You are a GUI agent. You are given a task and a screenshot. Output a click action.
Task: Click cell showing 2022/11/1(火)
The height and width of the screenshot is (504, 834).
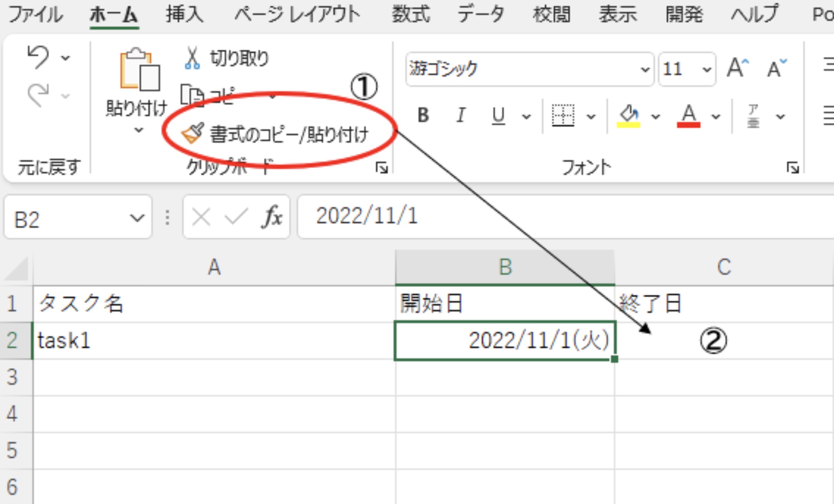505,341
